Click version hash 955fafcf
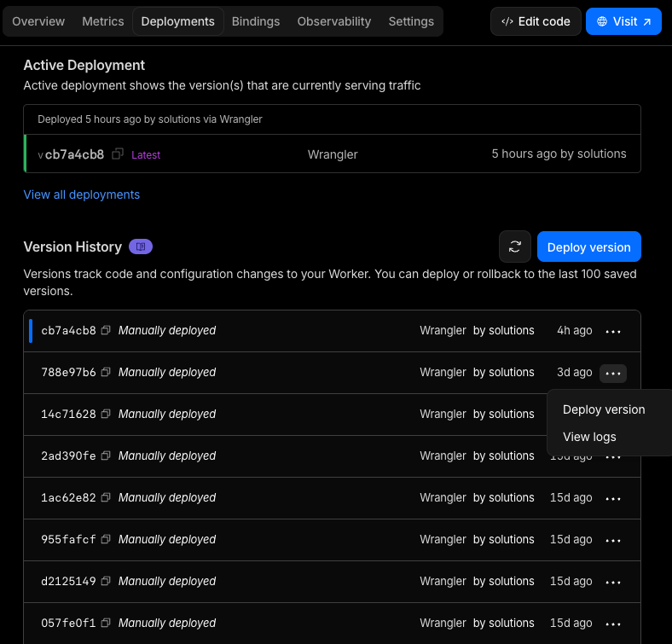672x644 pixels. point(68,539)
